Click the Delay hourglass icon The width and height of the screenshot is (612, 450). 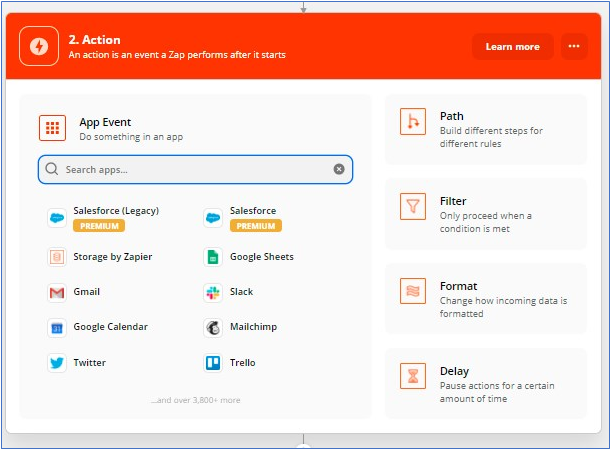413,376
